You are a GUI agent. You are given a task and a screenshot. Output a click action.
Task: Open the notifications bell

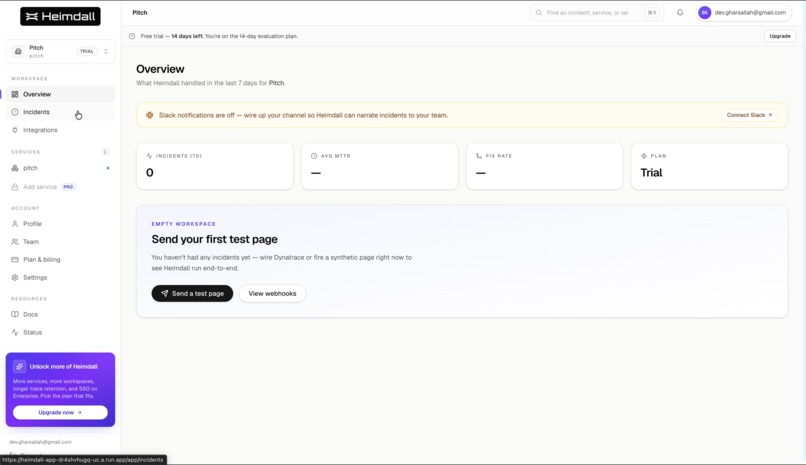(680, 12)
